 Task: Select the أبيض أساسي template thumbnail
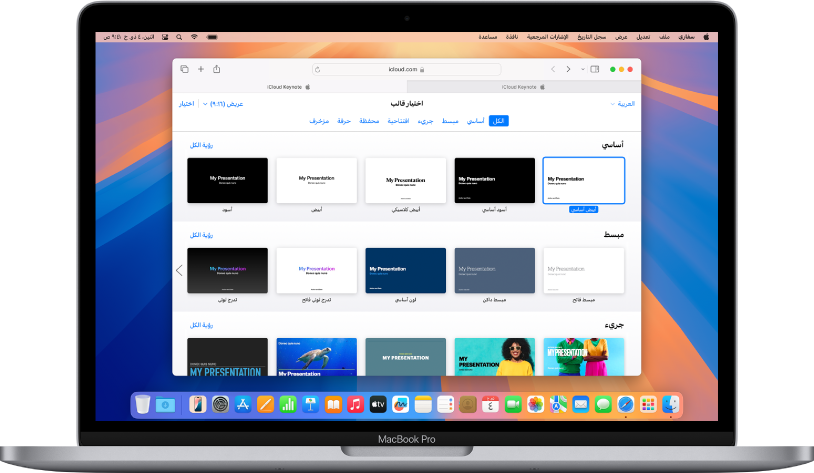(584, 180)
